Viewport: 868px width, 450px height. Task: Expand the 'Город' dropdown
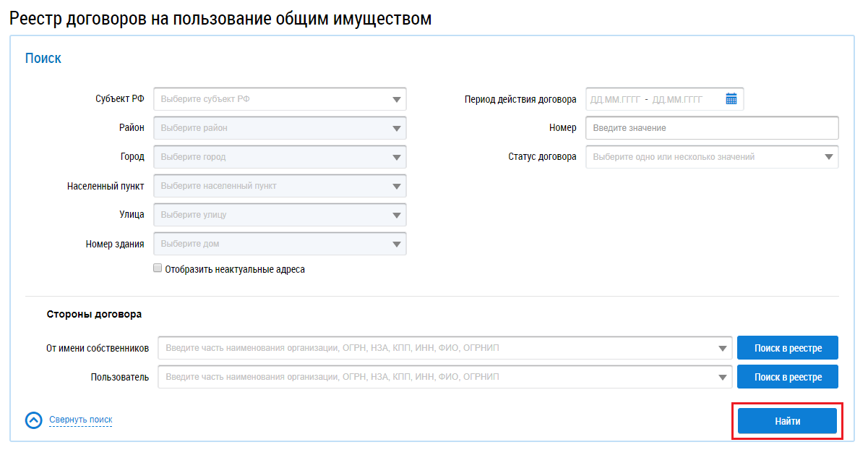396,157
